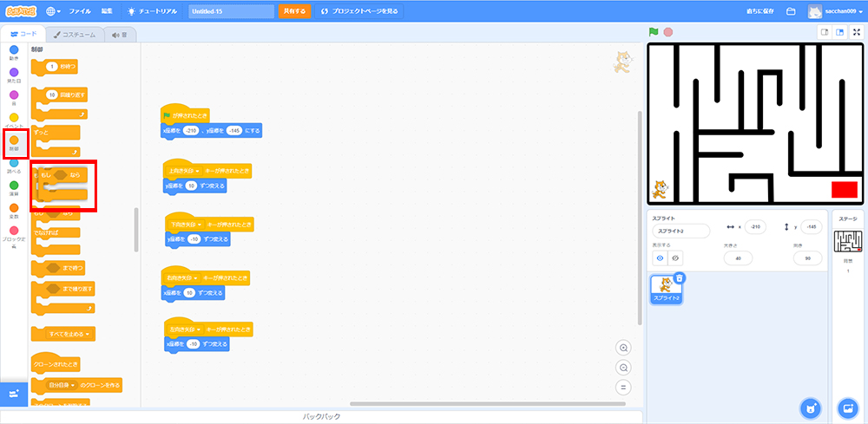The width and height of the screenshot is (868, 424).
Task: Hide the sprite using the crossed eye button
Action: pos(675,258)
